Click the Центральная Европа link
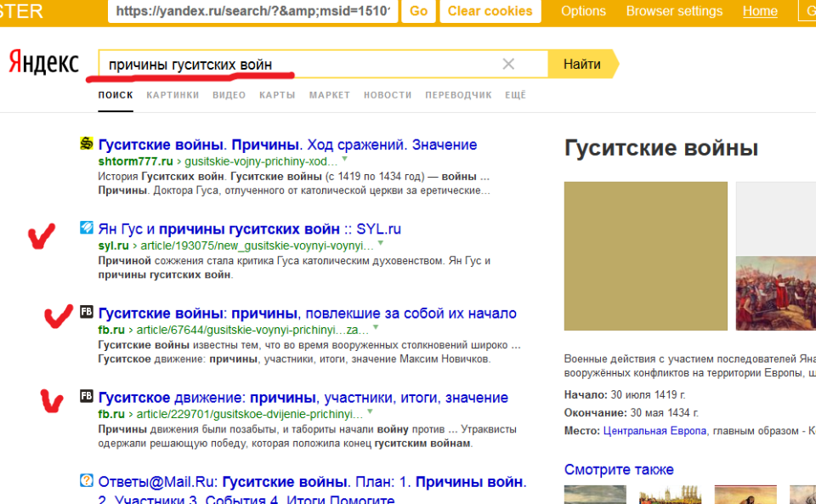Image resolution: width=816 pixels, height=504 pixels. 654,431
